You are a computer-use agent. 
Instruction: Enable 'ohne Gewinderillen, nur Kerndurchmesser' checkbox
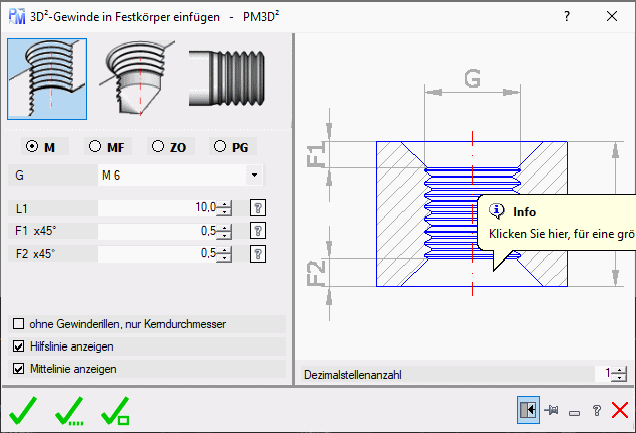point(19,324)
